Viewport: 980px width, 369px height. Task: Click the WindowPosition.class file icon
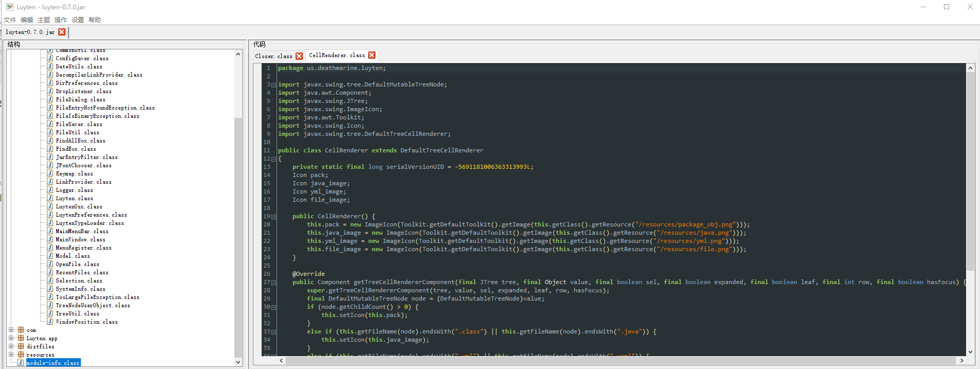tap(50, 322)
